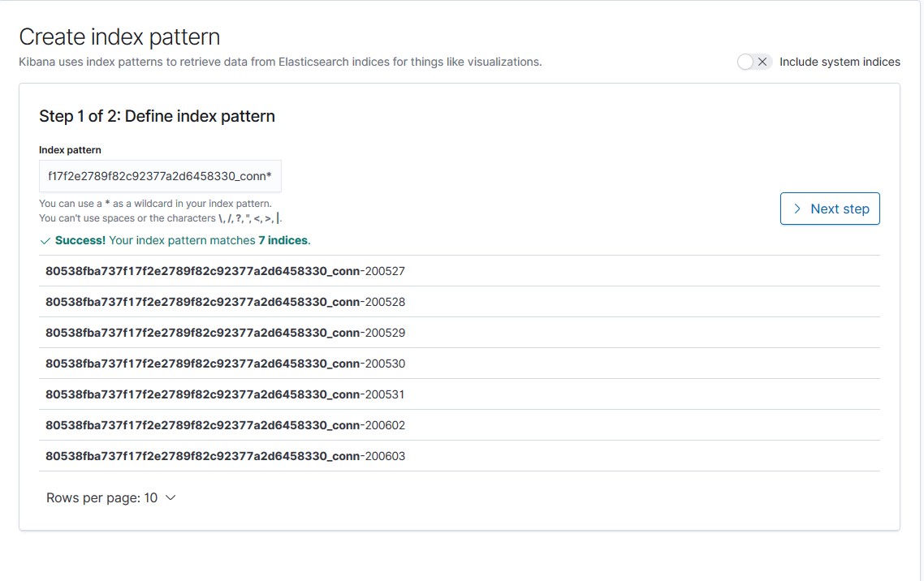This screenshot has width=924, height=581.
Task: Click the green success checkmark icon
Action: click(x=45, y=240)
